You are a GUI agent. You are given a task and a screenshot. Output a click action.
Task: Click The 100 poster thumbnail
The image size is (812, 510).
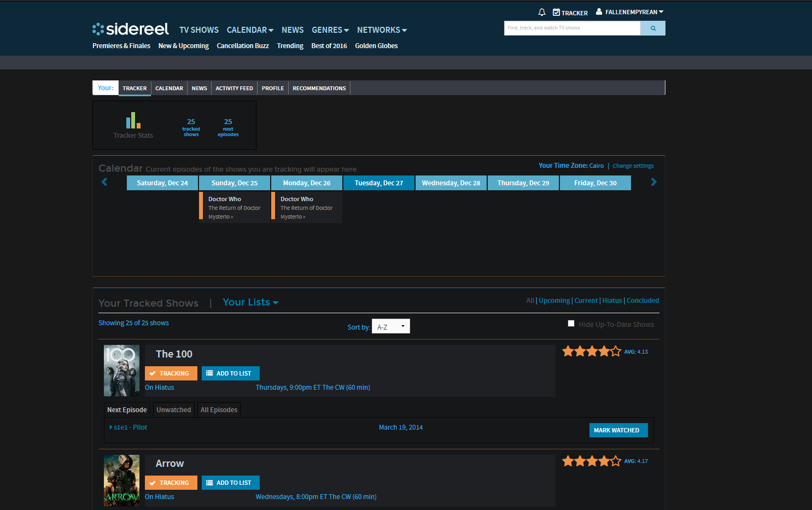(121, 371)
